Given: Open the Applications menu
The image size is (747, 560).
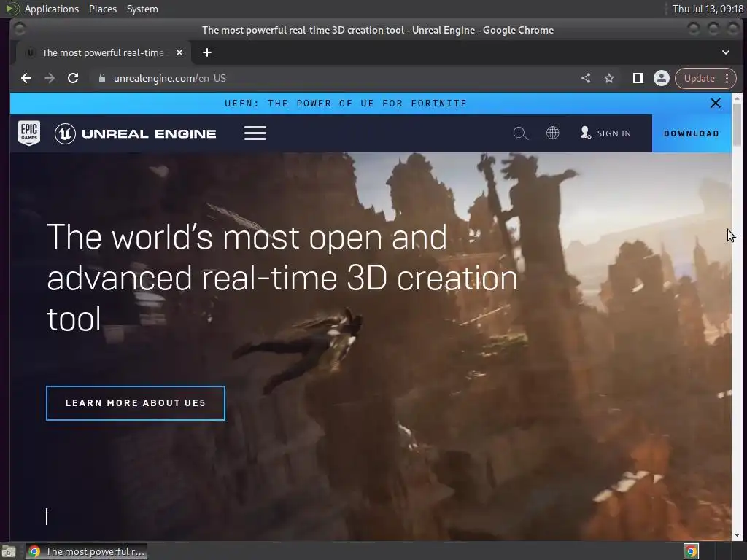Looking at the screenshot, I should 52,9.
